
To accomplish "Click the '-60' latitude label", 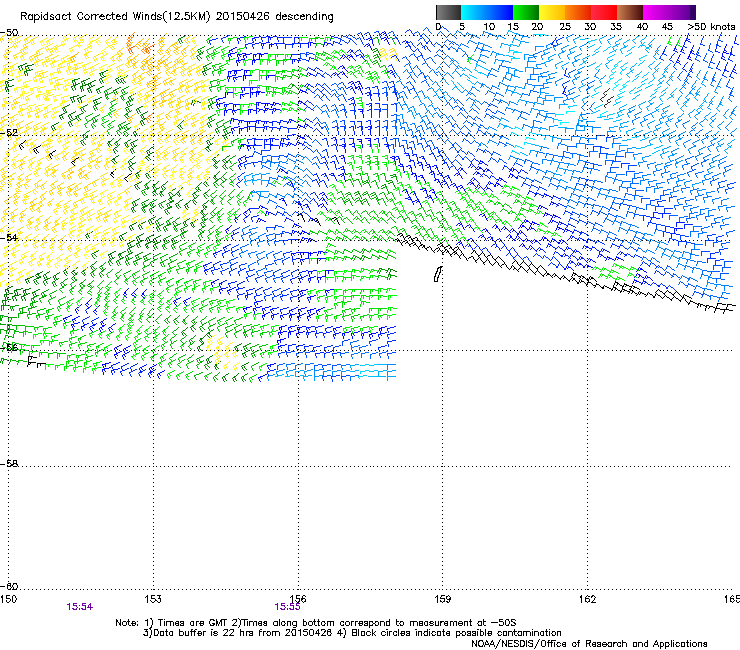I will pos(9,586).
